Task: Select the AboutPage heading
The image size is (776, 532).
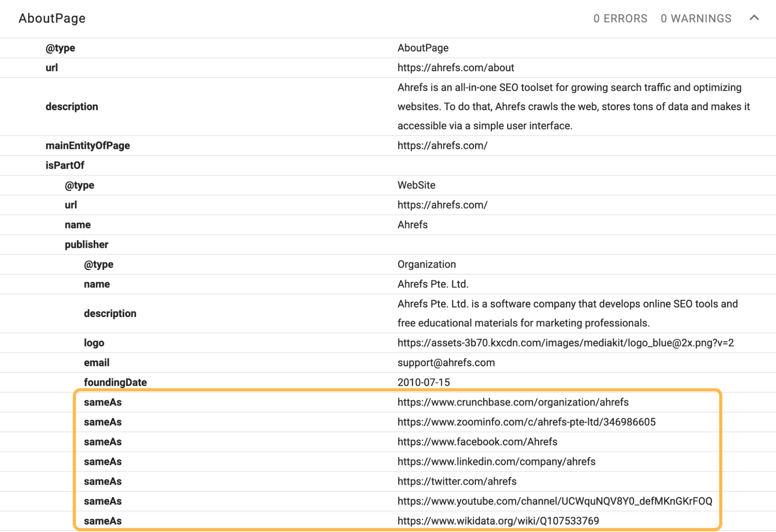Action: [52, 18]
